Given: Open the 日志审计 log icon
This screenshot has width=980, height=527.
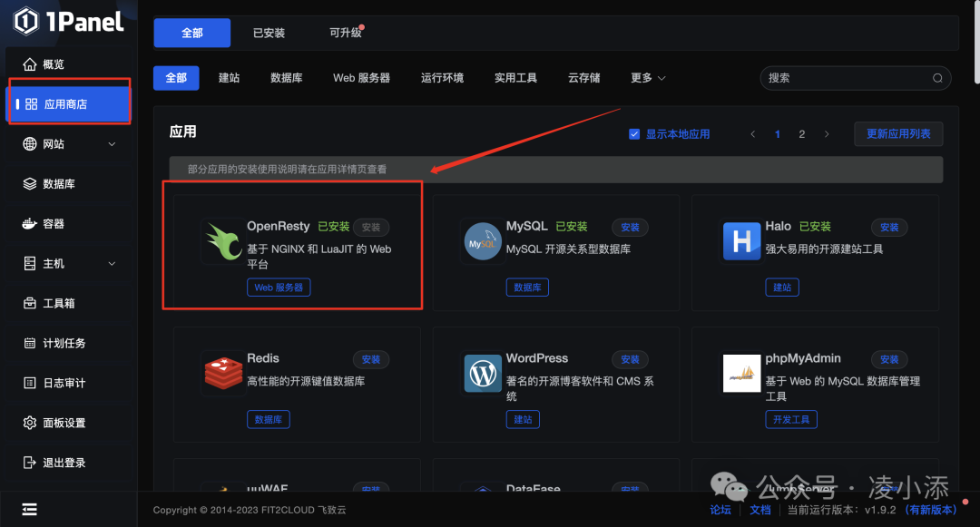Looking at the screenshot, I should 29,383.
